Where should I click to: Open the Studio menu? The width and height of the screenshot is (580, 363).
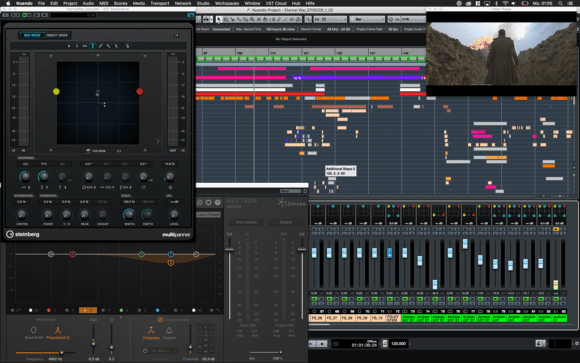click(x=203, y=3)
